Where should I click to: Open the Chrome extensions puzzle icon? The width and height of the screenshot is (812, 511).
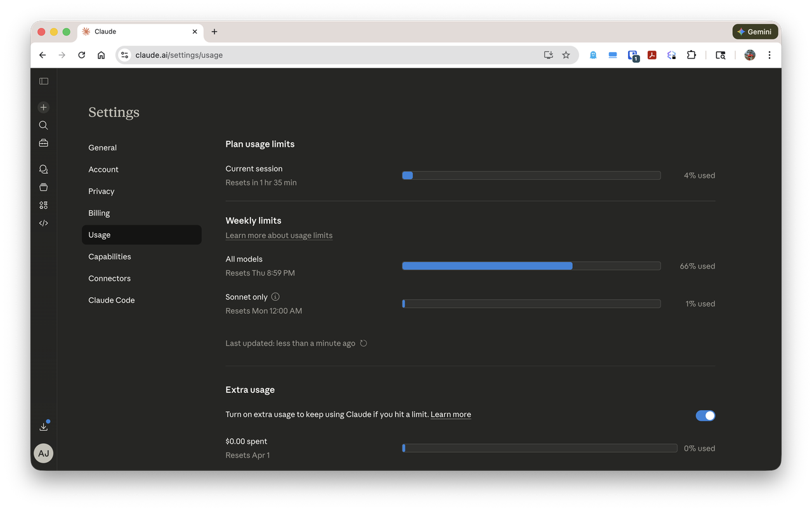691,55
